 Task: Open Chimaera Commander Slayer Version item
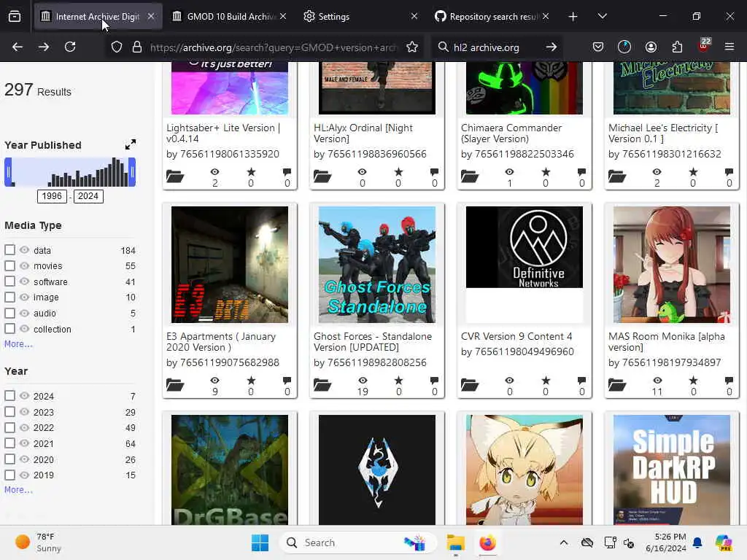point(511,133)
